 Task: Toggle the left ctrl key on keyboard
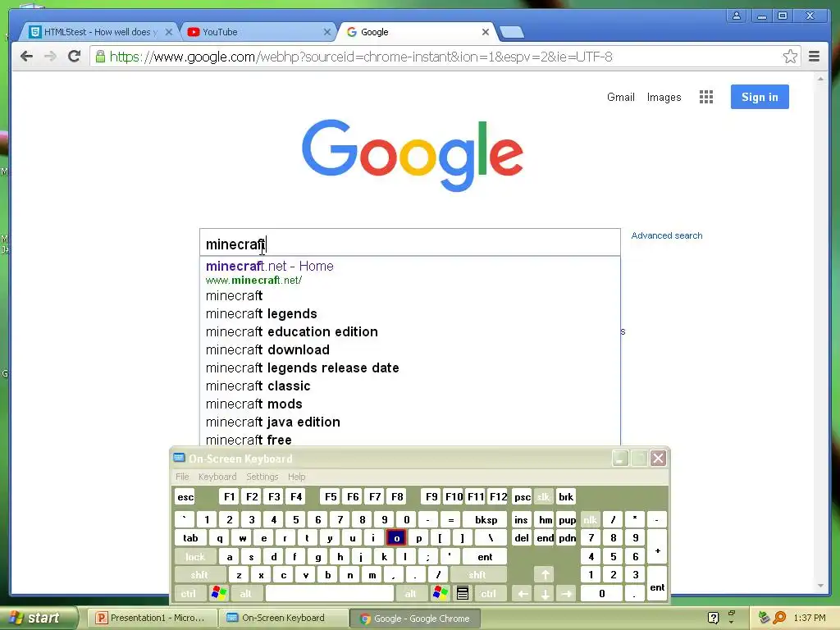189,593
